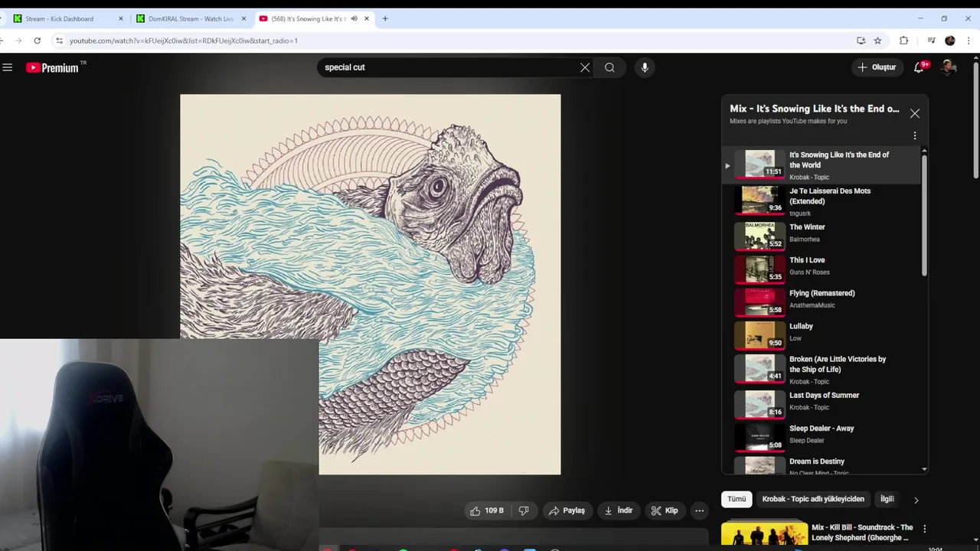Click the playlist scrollbar thumb
Viewport: 980px width, 551px height.
[x=924, y=214]
